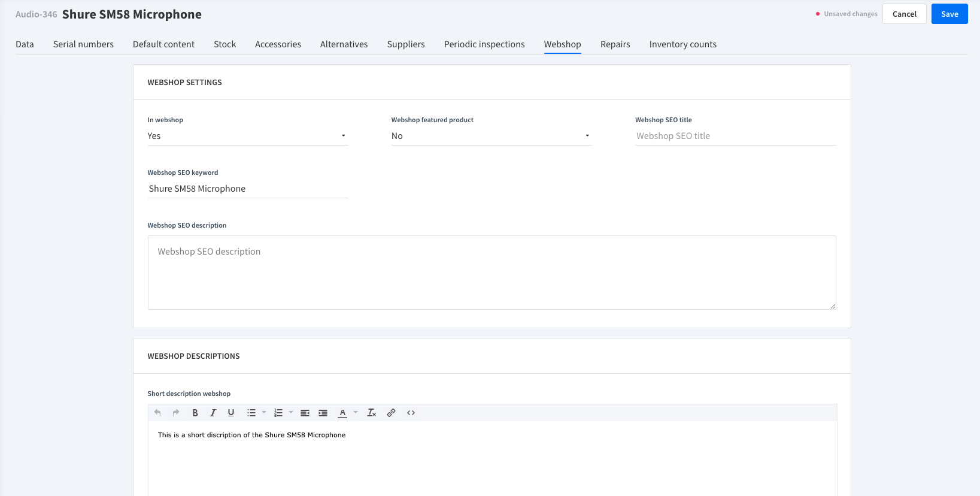
Task: Click the Unsaved changes indicator
Action: (846, 14)
